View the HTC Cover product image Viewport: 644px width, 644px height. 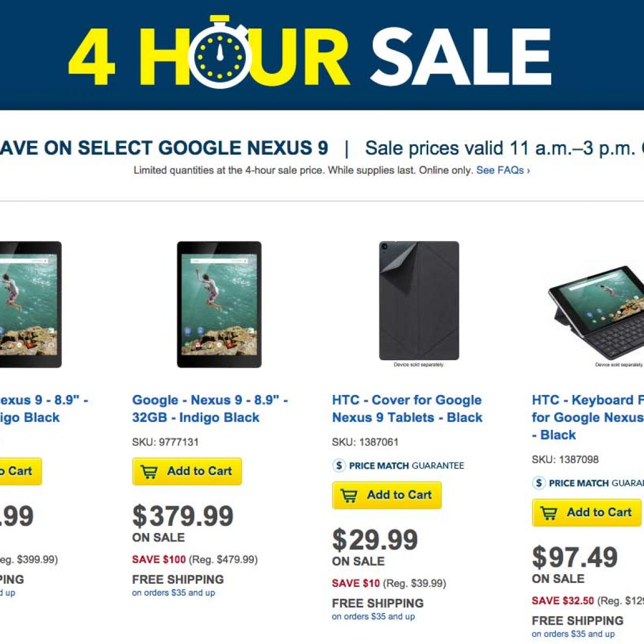[x=419, y=301]
